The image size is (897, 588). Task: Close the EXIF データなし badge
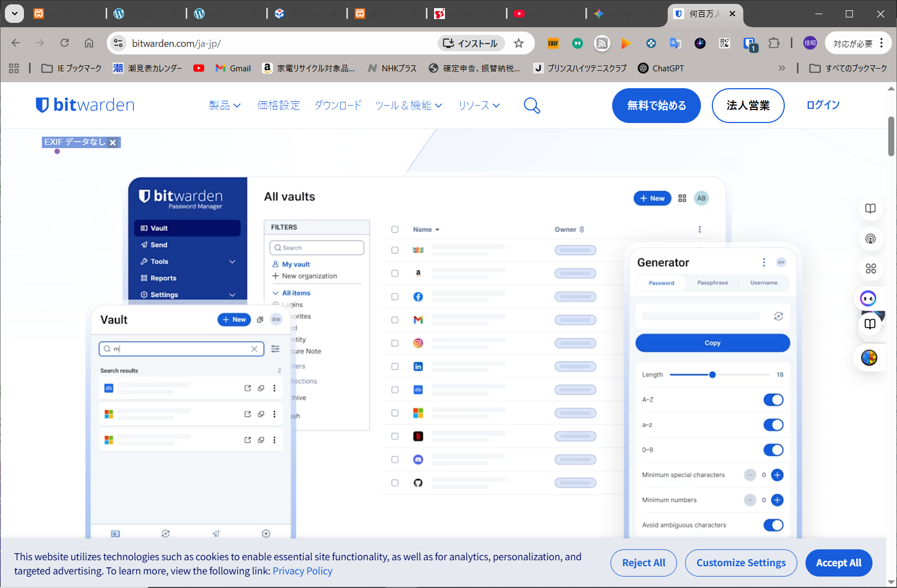click(113, 143)
